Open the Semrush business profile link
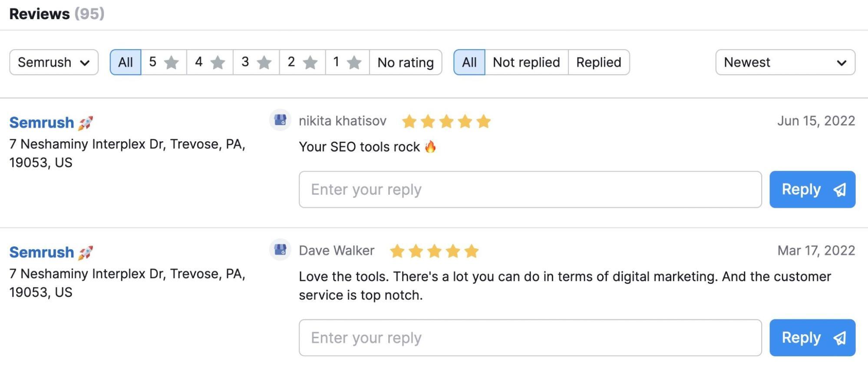Screen dimensions: 868x375 click(41, 122)
